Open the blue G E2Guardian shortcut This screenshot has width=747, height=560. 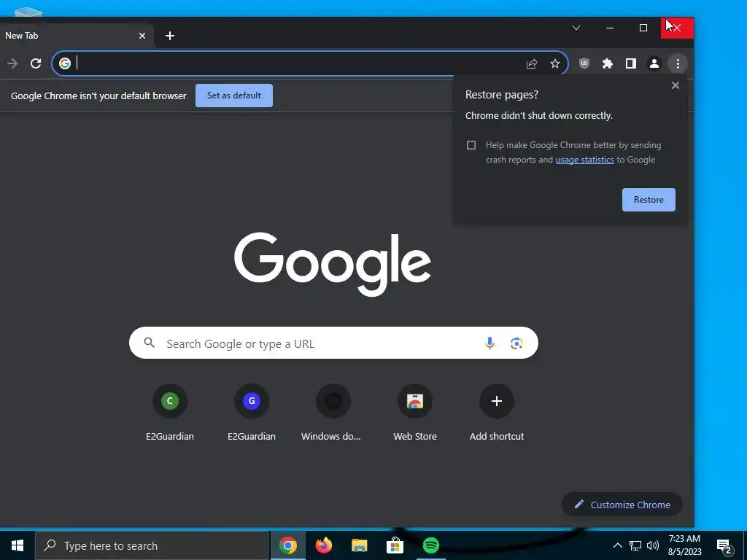click(252, 401)
